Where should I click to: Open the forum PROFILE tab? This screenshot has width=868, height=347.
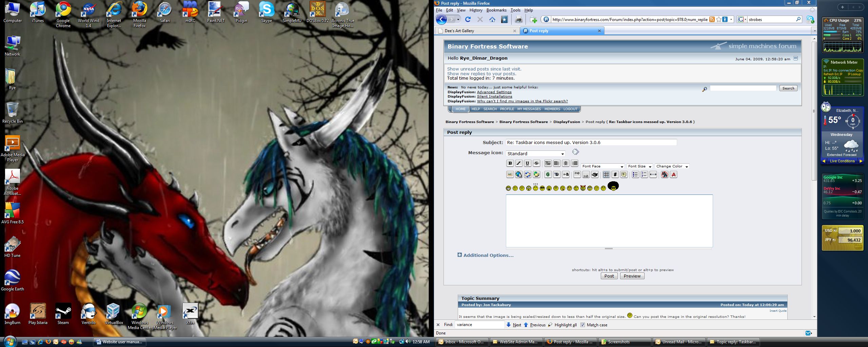click(507, 109)
